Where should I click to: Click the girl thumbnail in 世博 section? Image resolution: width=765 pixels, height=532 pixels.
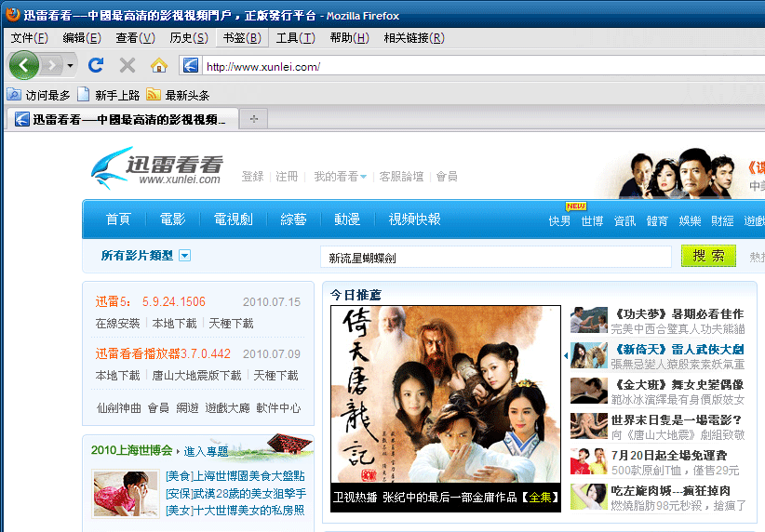pyautogui.click(x=126, y=493)
